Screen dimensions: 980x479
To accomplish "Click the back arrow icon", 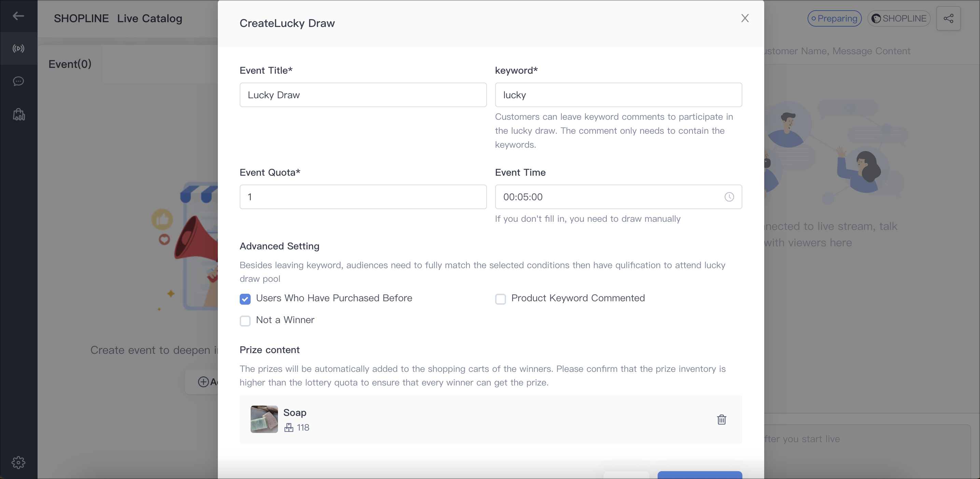I will [x=18, y=16].
